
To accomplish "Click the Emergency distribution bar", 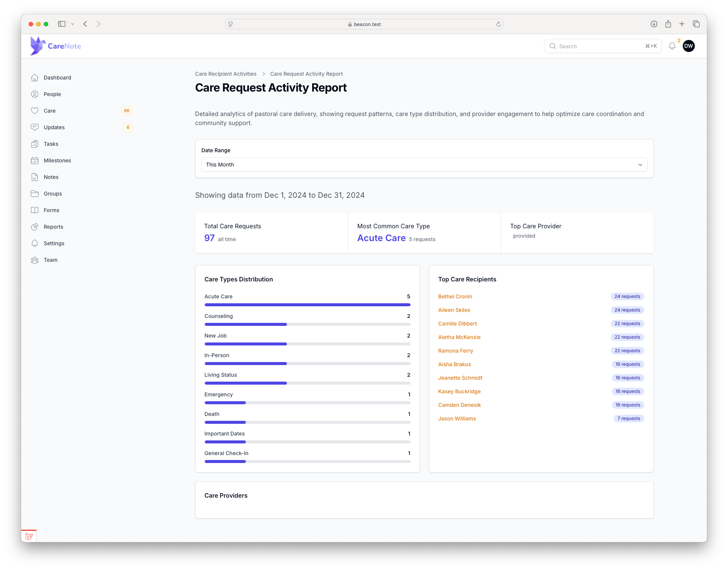I will click(307, 403).
